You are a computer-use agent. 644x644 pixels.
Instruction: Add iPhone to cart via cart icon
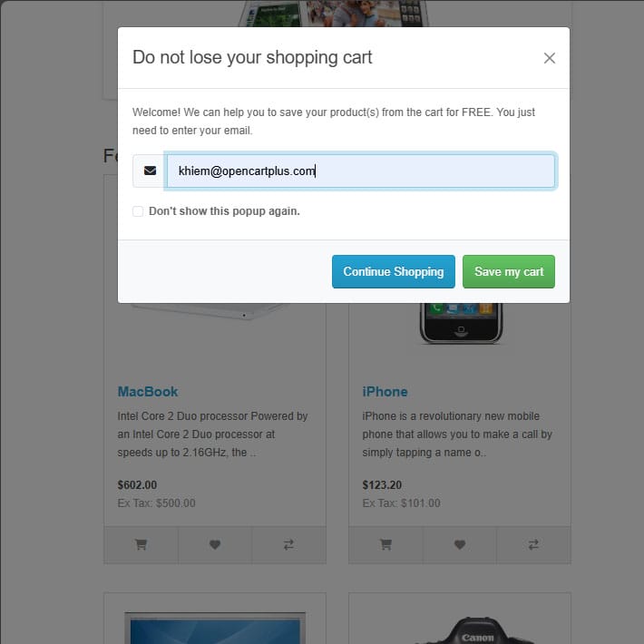[385, 544]
